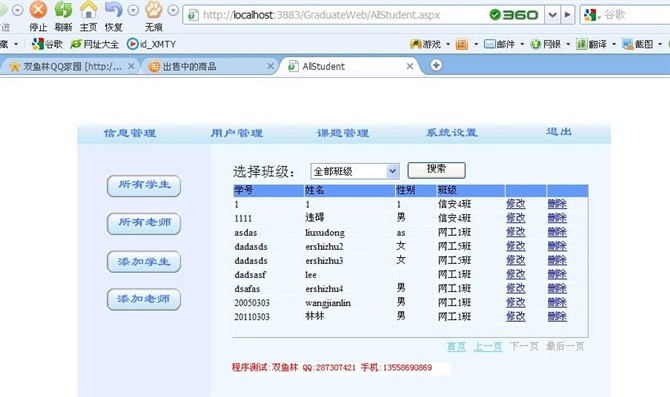The width and height of the screenshot is (670, 397).
Task: Open the 网址大全 bookmark
Action: click(x=95, y=44)
